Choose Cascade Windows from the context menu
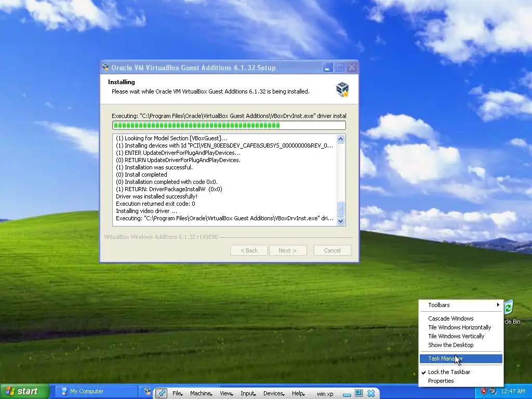Viewport: 532px width, 399px height. point(461,318)
